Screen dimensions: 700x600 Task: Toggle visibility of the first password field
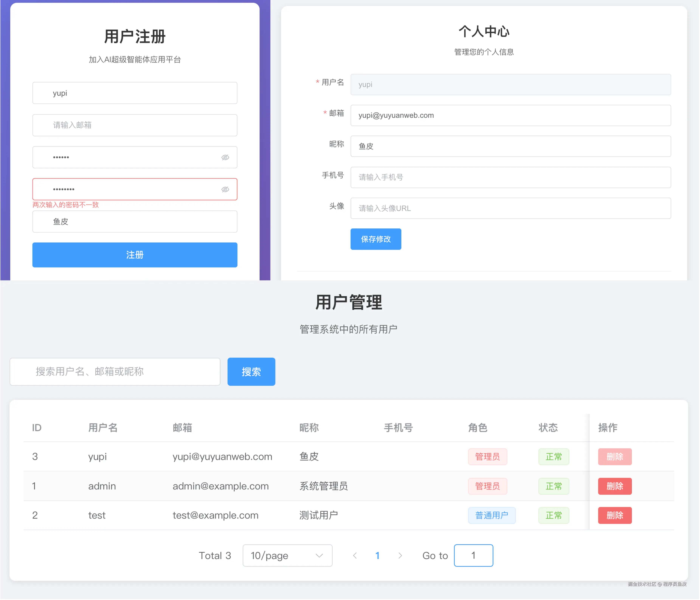[225, 157]
